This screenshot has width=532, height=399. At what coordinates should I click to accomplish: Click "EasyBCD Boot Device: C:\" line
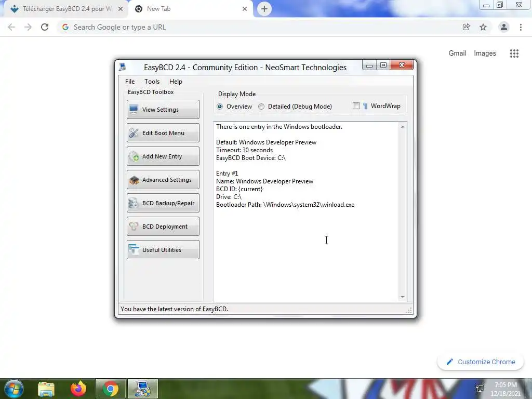[251, 158]
